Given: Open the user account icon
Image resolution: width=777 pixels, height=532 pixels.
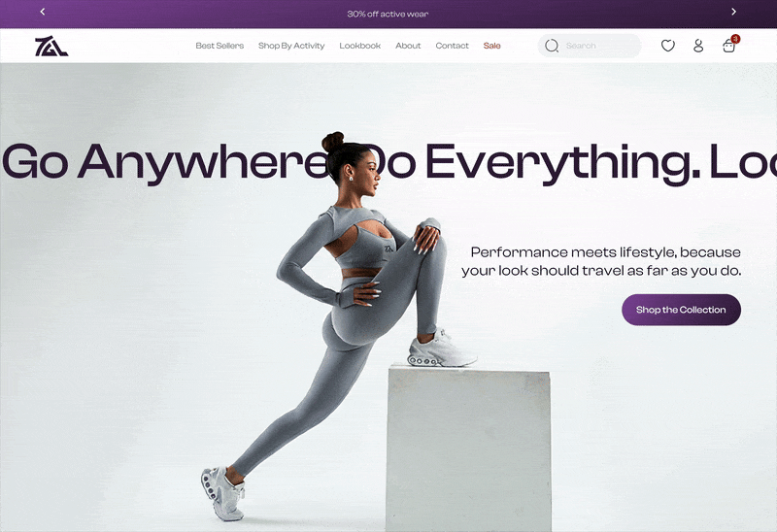Looking at the screenshot, I should click(698, 46).
